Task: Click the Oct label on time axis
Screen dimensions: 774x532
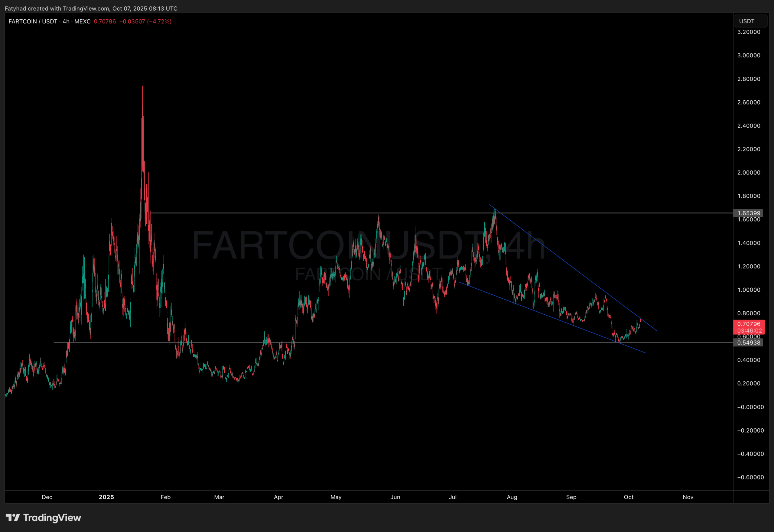Action: tap(628, 497)
